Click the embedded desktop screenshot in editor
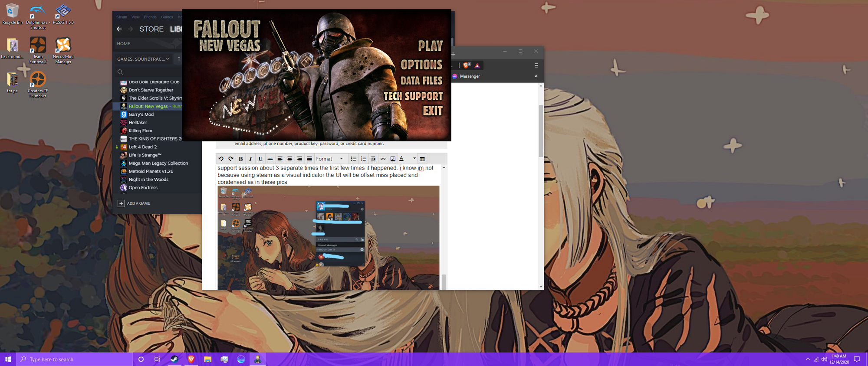The height and width of the screenshot is (366, 868). pyautogui.click(x=329, y=238)
